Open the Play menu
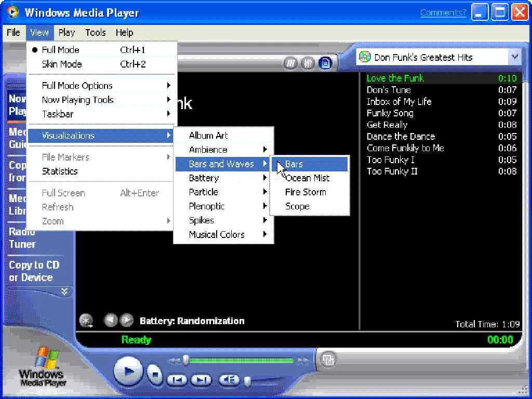Viewport: 532px width, 399px height. 66,33
